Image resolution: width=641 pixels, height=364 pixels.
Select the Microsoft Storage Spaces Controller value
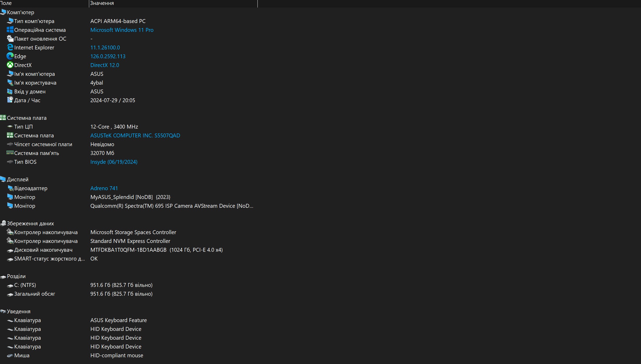pos(133,232)
